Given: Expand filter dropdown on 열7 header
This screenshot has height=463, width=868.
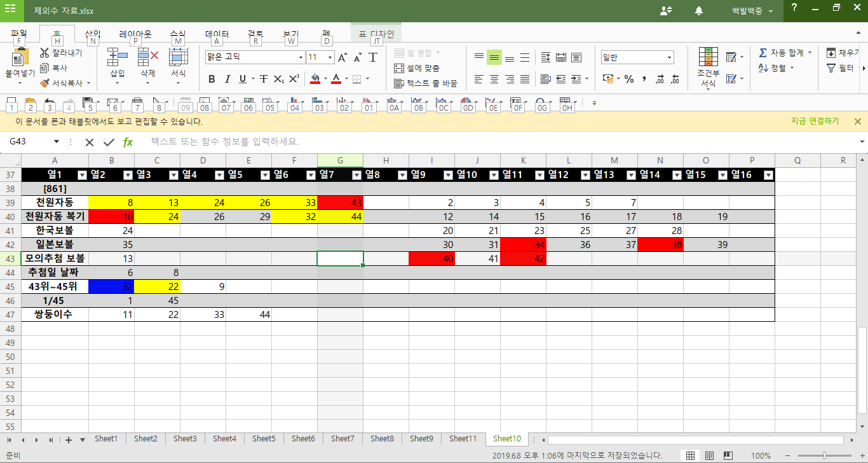Looking at the screenshot, I should [x=356, y=175].
